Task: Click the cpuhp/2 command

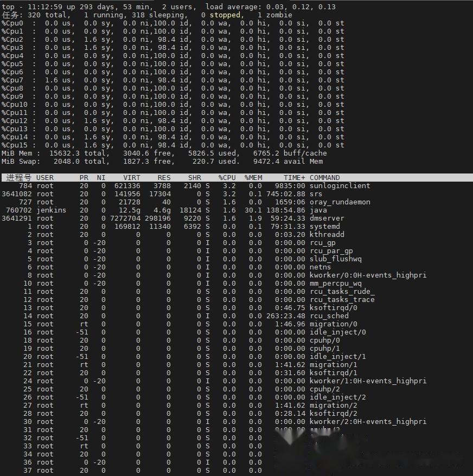Action: click(x=324, y=389)
